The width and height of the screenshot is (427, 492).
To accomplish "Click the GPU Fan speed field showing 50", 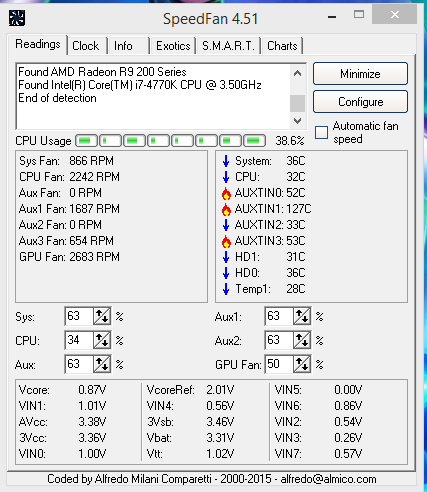I will coord(279,364).
